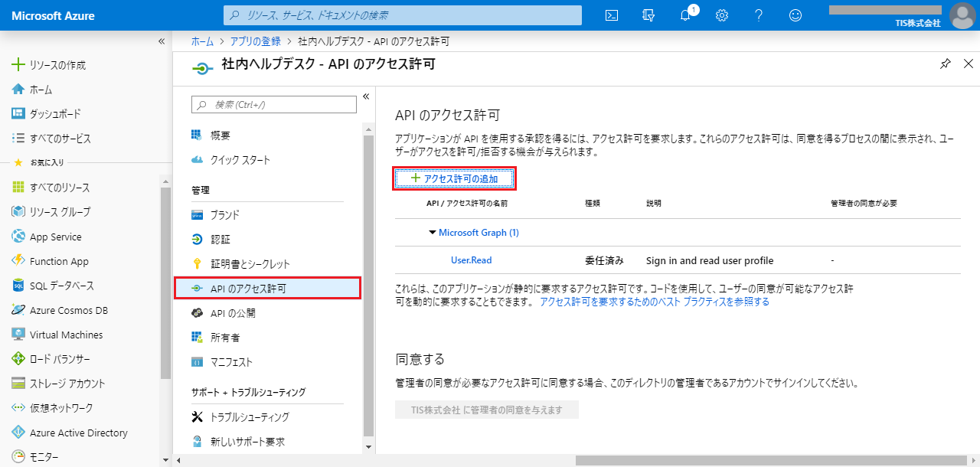The width and height of the screenshot is (980, 467).
Task: Open Azure Cosmos DB icon in sidebar
Action: point(18,310)
